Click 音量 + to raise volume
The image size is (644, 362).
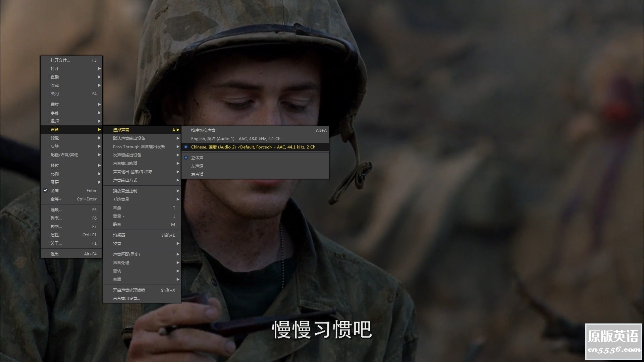142,207
